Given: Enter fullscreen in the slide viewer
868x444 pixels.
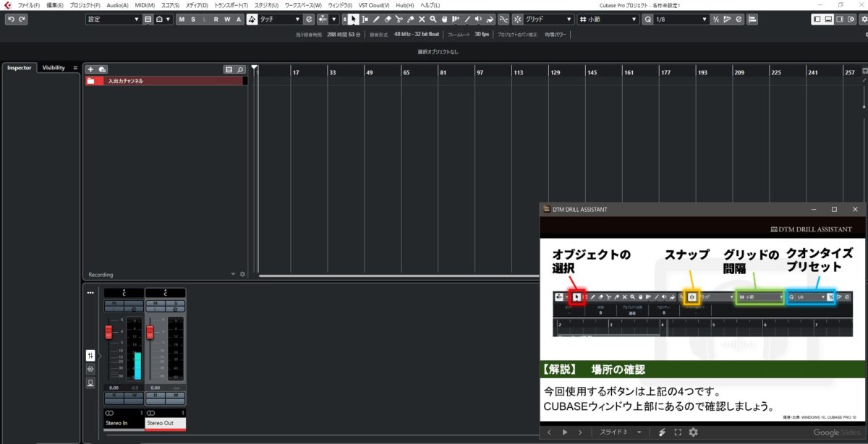Looking at the screenshot, I should click(x=678, y=432).
